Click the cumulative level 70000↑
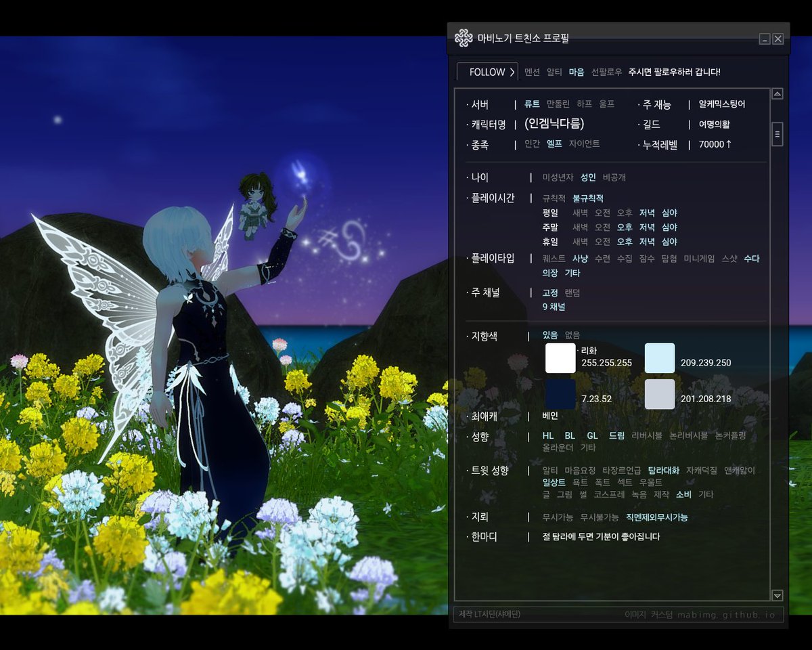 pos(715,144)
